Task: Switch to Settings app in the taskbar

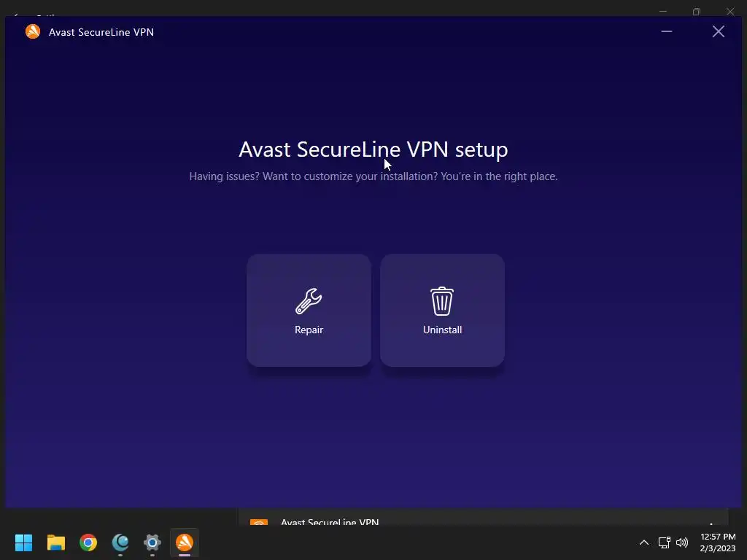Action: point(152,542)
